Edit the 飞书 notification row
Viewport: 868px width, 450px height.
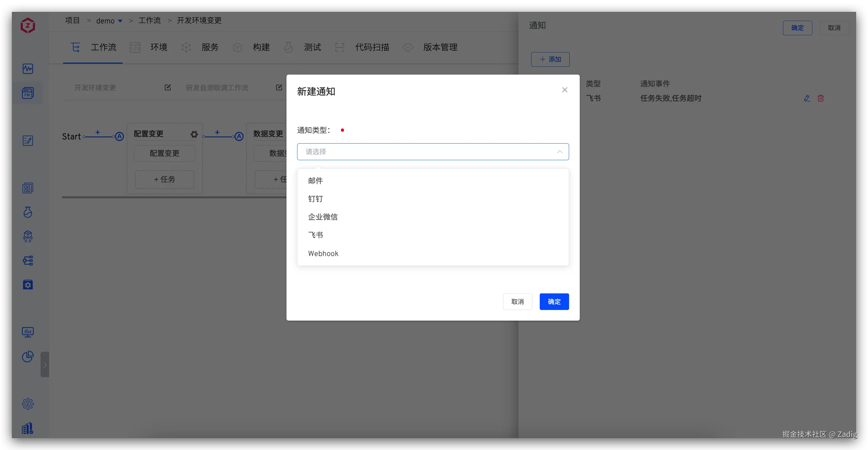click(x=807, y=98)
